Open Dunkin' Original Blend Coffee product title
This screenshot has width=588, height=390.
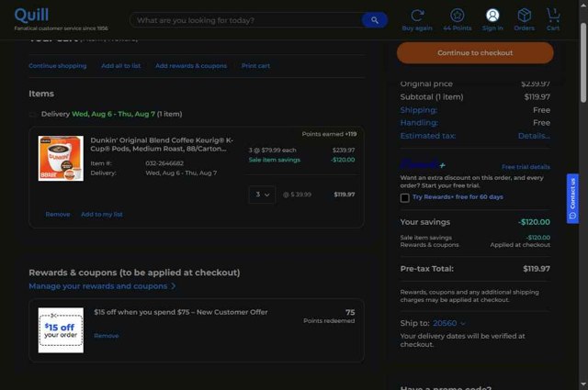[162, 144]
